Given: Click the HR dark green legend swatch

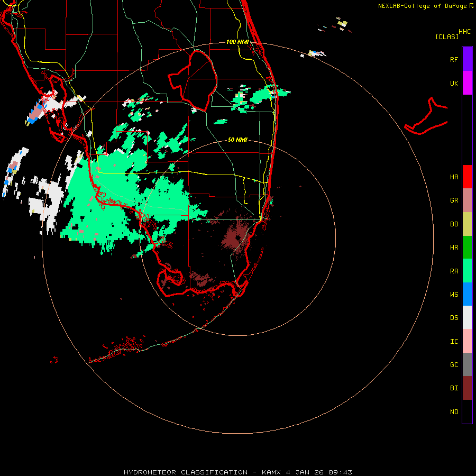Looking at the screenshot, I should (467, 248).
